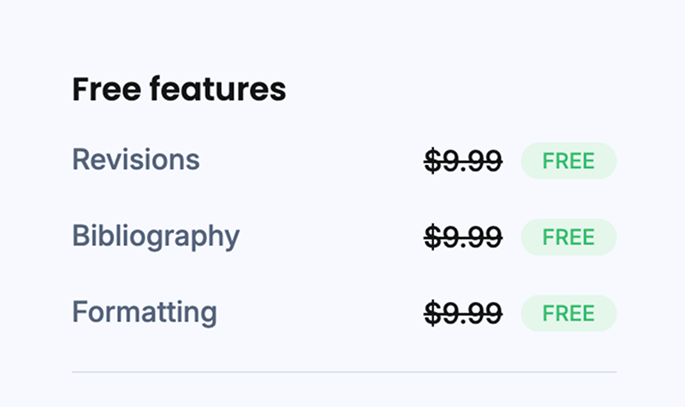Open the Bibliography row text
Screen dimensions: 685x408
tap(156, 236)
